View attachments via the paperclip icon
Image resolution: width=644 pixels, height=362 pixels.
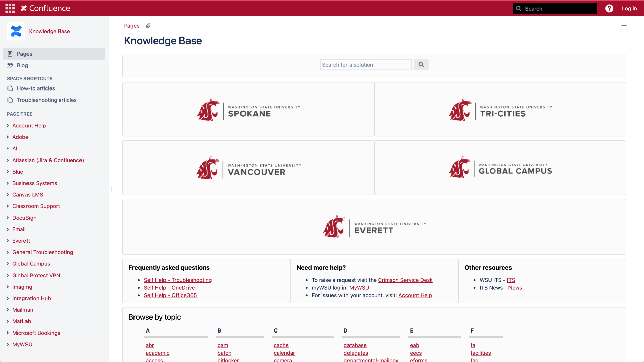click(148, 26)
